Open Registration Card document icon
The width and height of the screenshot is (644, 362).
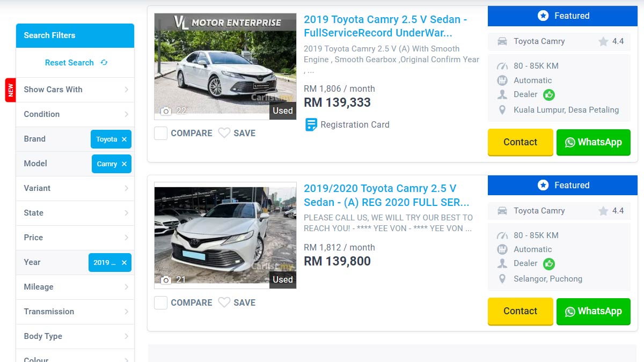pyautogui.click(x=311, y=125)
